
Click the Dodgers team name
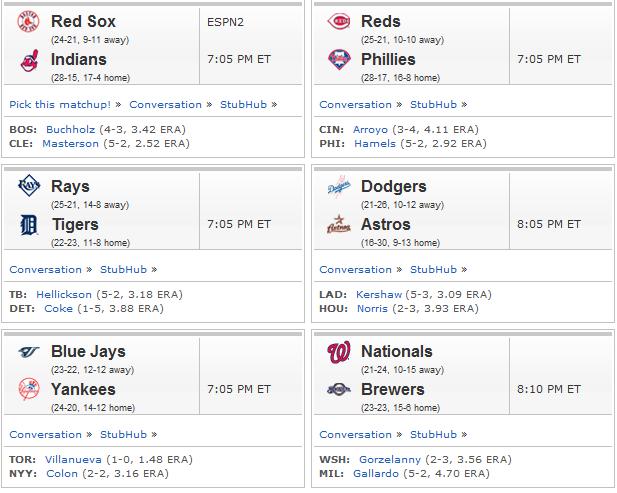(x=393, y=186)
